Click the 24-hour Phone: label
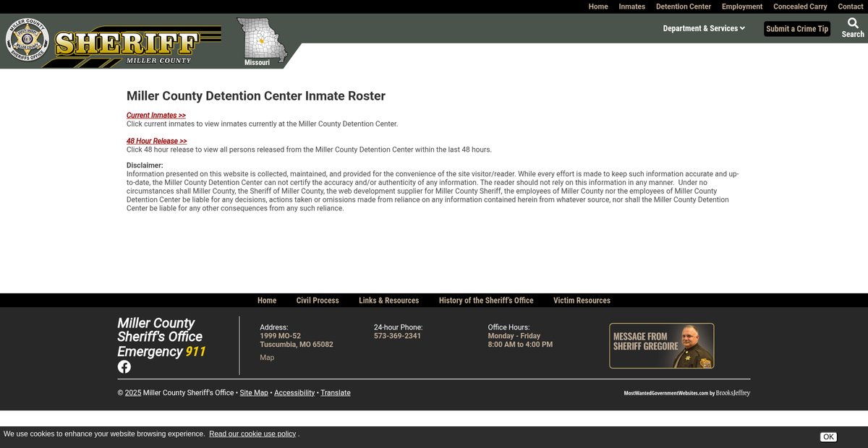The width and height of the screenshot is (868, 448). (x=398, y=327)
